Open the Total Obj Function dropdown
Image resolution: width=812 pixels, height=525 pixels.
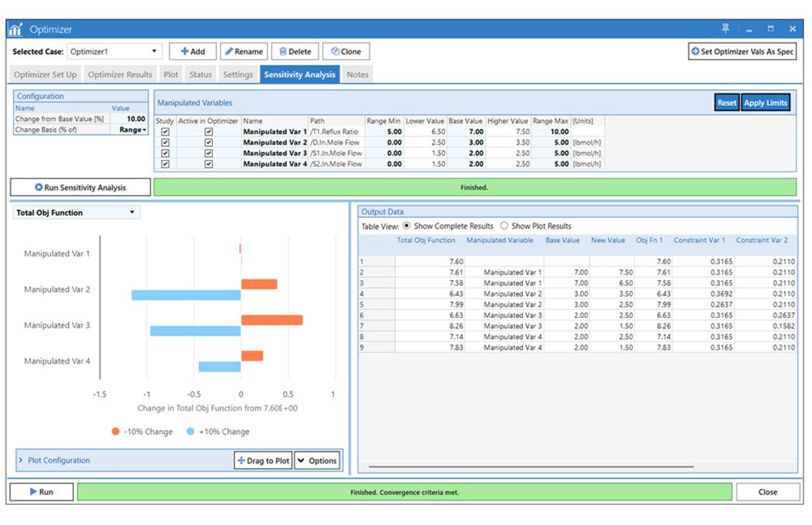(133, 212)
